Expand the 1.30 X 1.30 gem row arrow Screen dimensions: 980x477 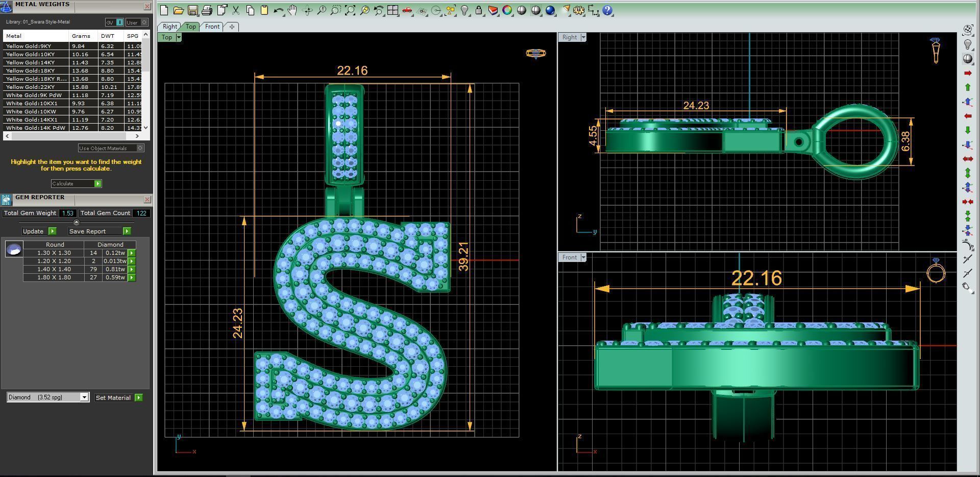131,253
